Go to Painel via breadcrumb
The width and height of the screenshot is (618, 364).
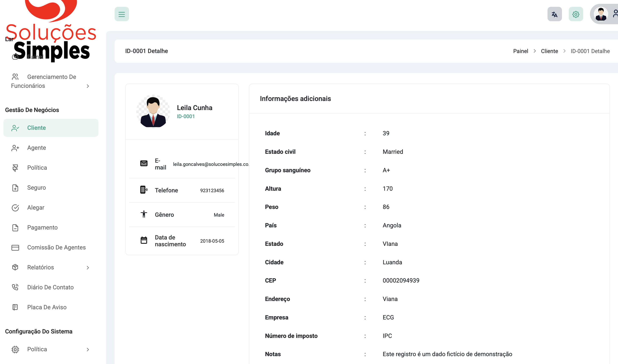[520, 51]
